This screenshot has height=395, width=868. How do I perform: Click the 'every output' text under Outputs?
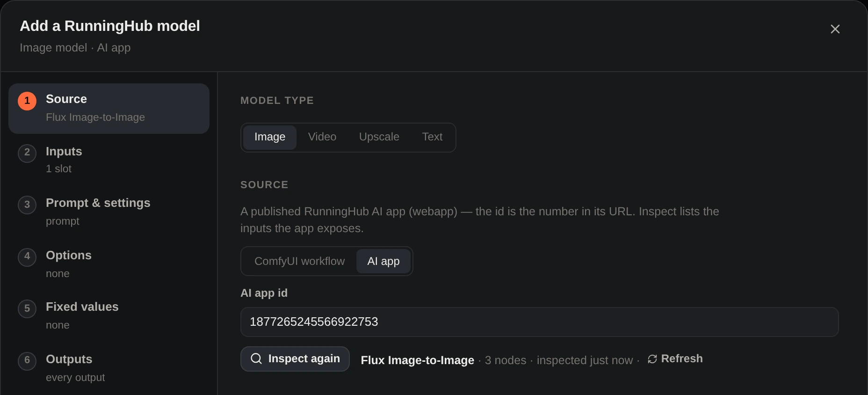pos(75,378)
